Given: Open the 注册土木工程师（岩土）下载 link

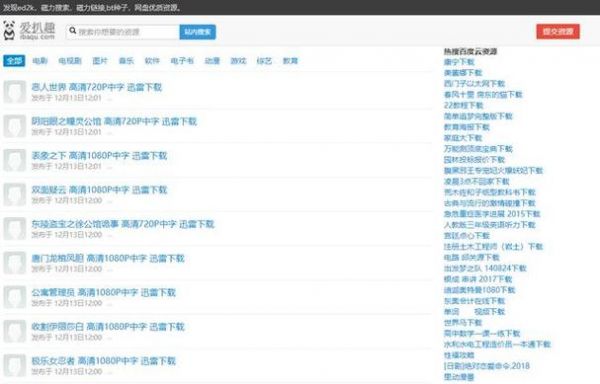Looking at the screenshot, I should [x=493, y=247].
